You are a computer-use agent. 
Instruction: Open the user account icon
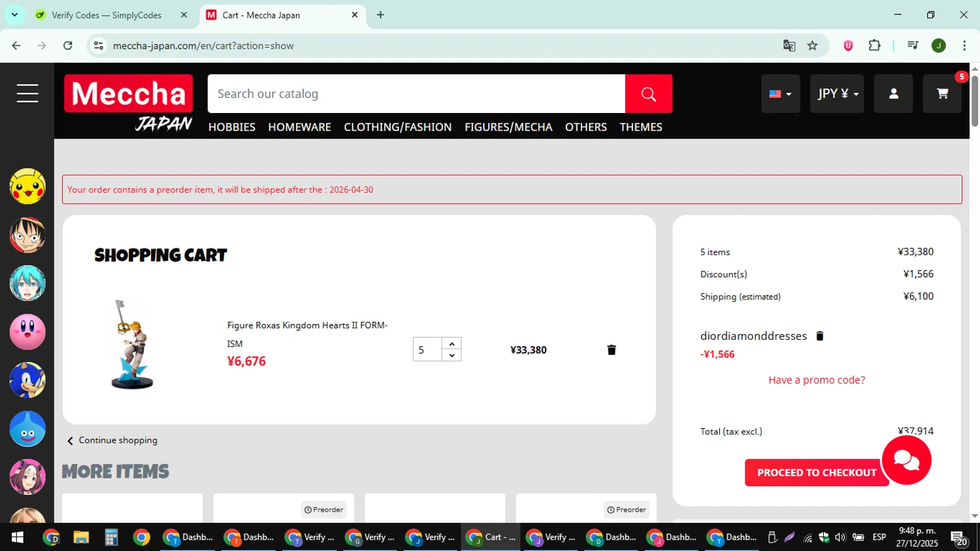click(x=893, y=93)
